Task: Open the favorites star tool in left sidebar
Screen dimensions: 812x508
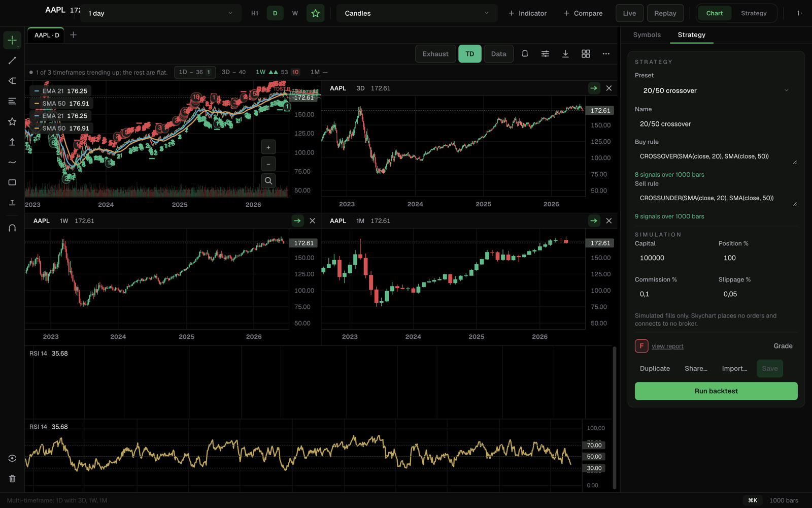Action: pyautogui.click(x=12, y=121)
